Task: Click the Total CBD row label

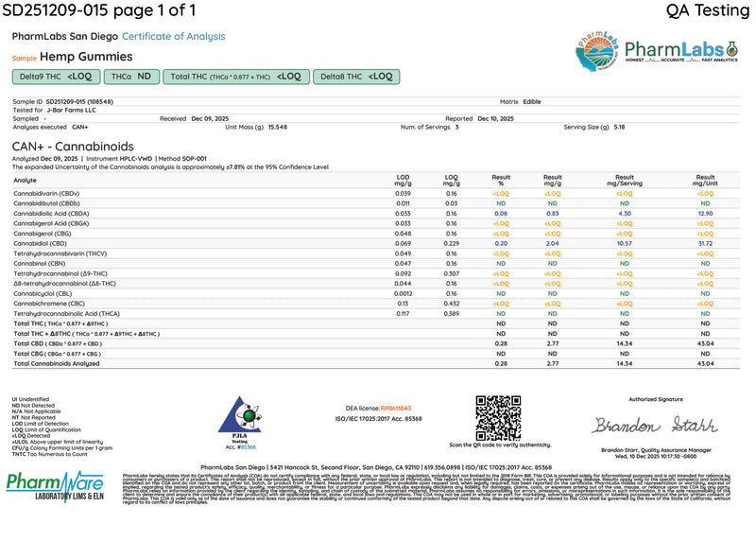Action: click(58, 344)
